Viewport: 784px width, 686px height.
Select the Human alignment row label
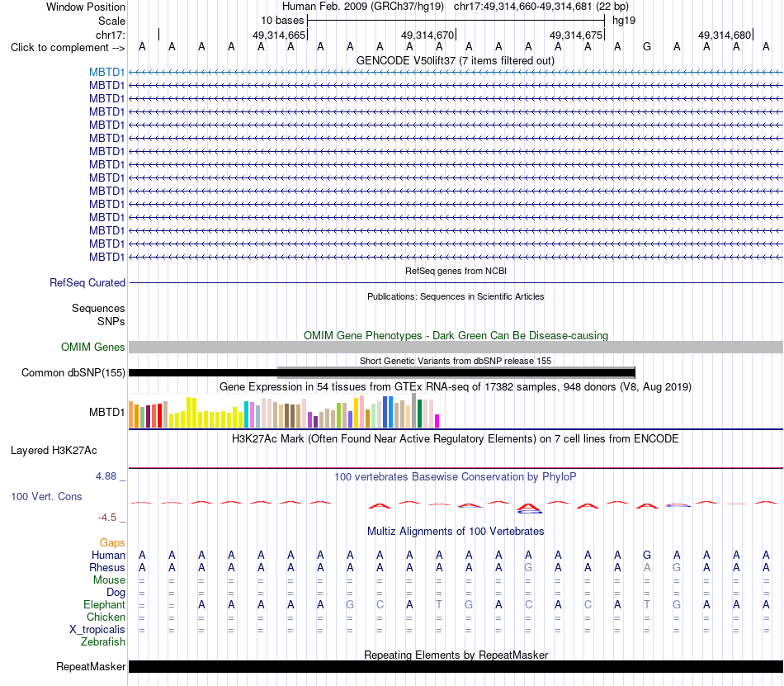tap(108, 555)
